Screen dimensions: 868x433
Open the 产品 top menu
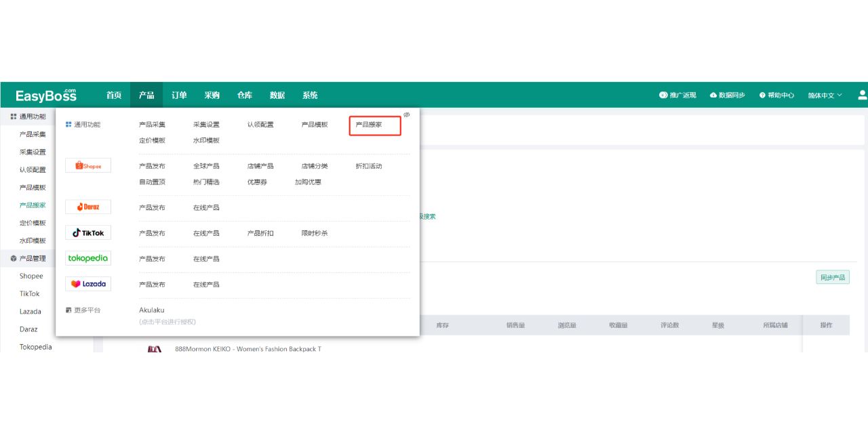point(146,95)
